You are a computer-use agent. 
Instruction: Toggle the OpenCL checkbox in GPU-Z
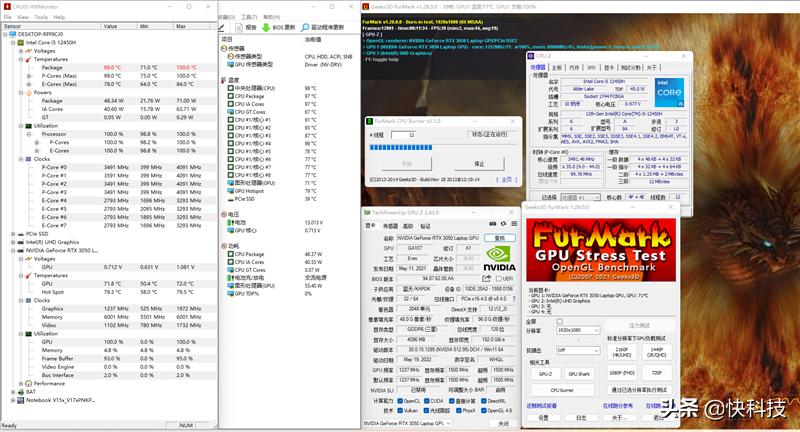point(401,401)
